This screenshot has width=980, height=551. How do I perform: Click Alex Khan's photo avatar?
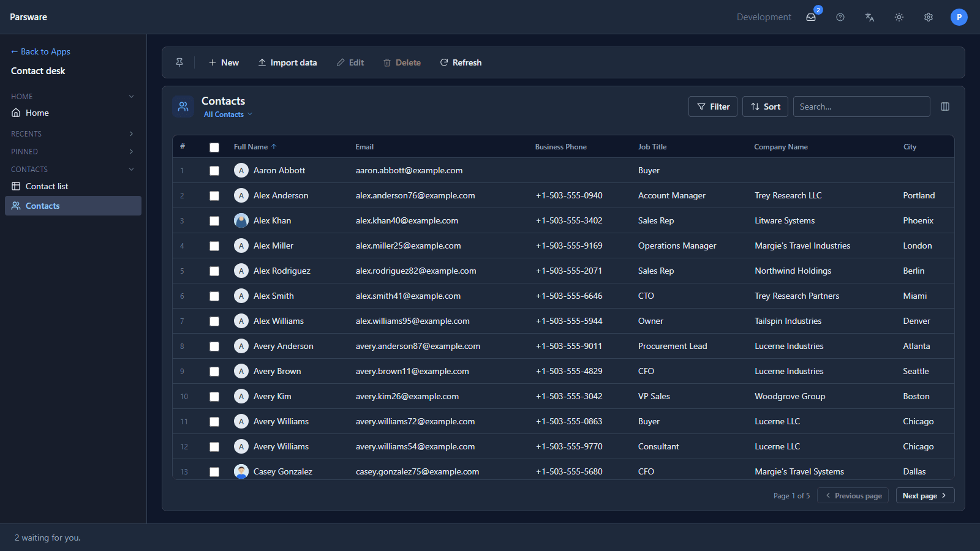pos(241,220)
